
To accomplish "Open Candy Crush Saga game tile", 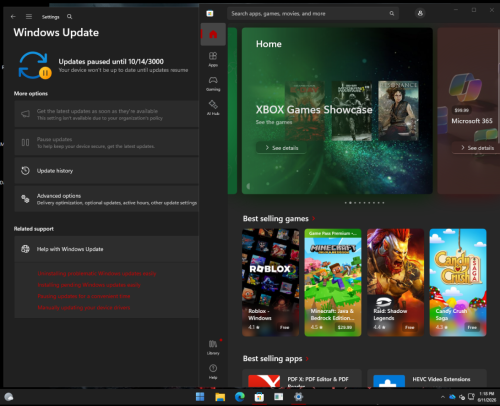I will tap(458, 282).
